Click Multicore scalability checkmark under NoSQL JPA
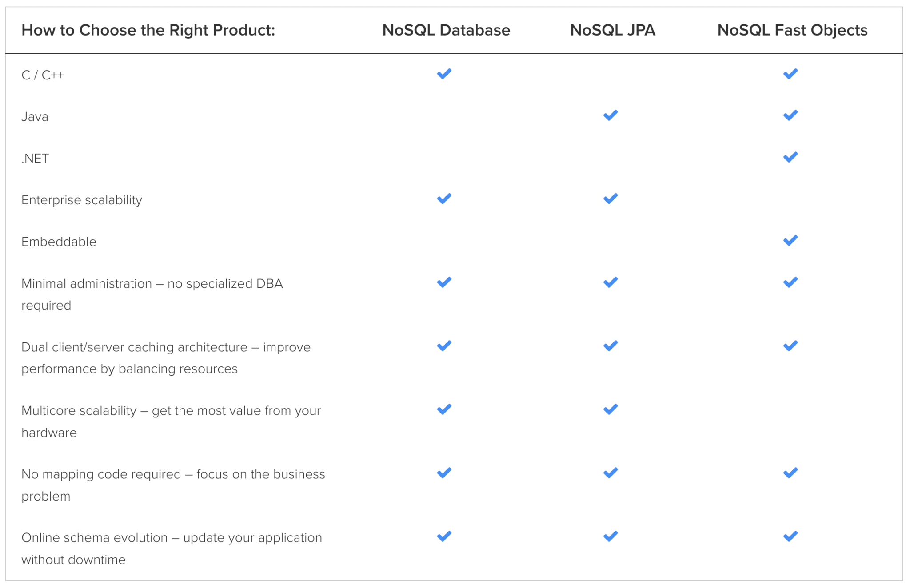 click(611, 409)
